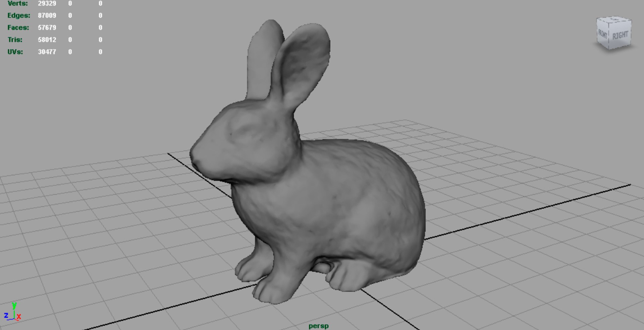Click the RIGHT face of the view cube
Image resolution: width=644 pixels, height=330 pixels.
[620, 36]
